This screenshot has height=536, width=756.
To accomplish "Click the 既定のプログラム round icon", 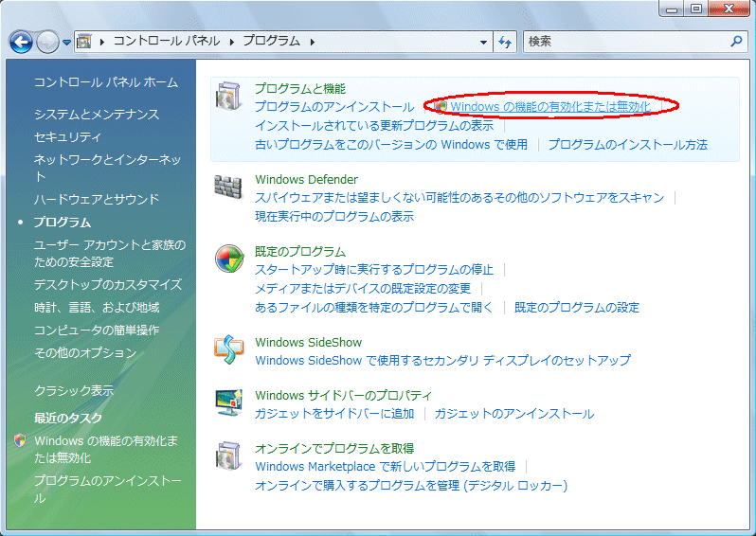I will pos(228,259).
